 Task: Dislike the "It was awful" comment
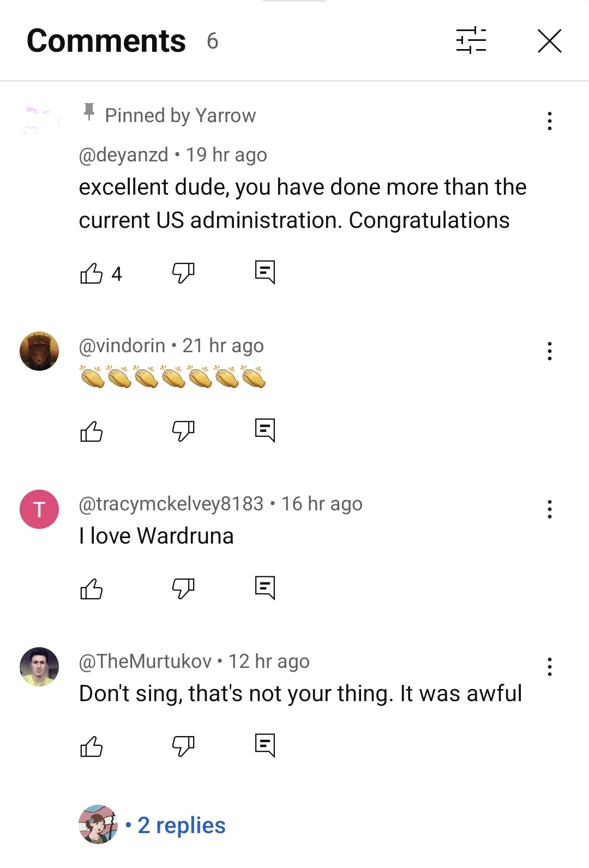click(x=183, y=746)
